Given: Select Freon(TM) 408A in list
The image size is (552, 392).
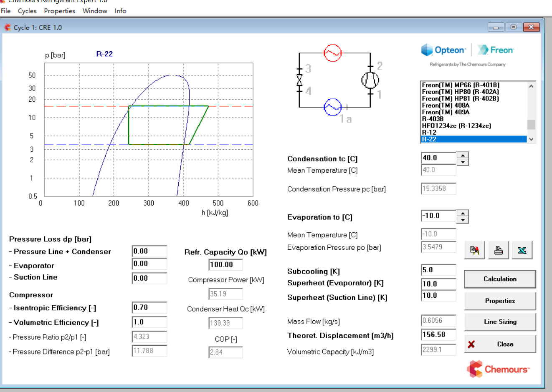Looking at the screenshot, I should click(474, 106).
